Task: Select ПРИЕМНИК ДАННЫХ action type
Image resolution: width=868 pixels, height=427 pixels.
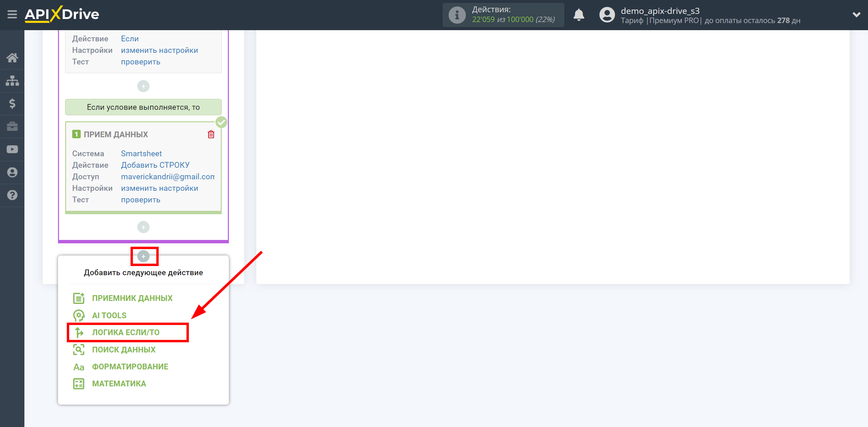Action: (x=132, y=298)
